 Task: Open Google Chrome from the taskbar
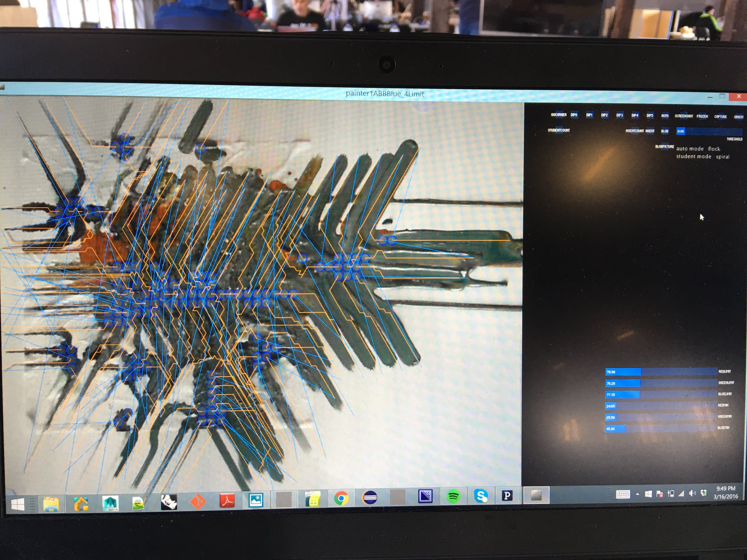[341, 498]
